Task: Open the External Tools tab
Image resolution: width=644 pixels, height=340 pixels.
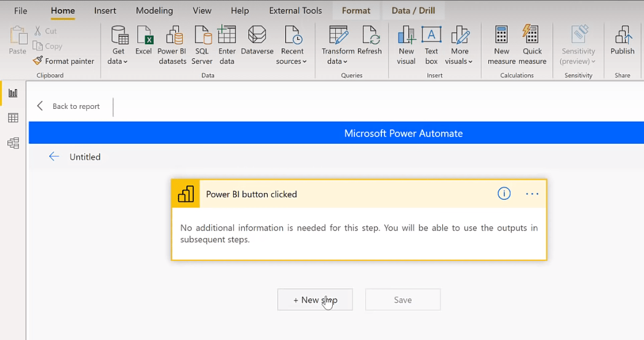Action: tap(296, 10)
